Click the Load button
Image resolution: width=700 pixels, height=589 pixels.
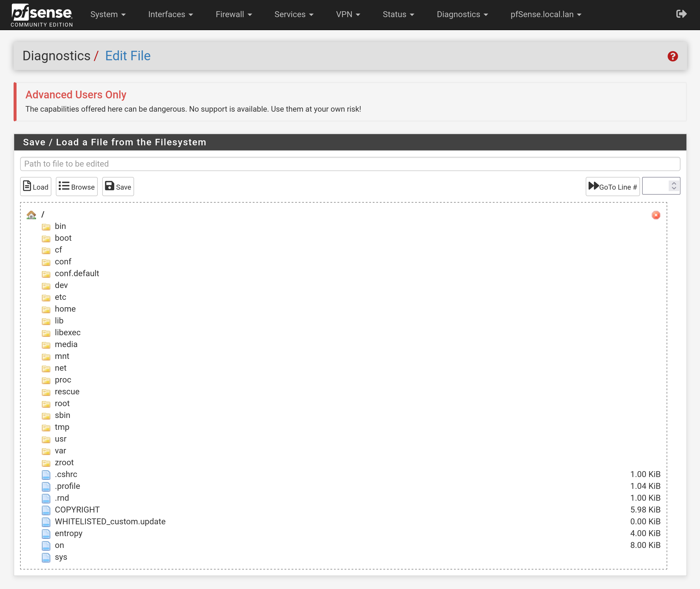(x=36, y=187)
